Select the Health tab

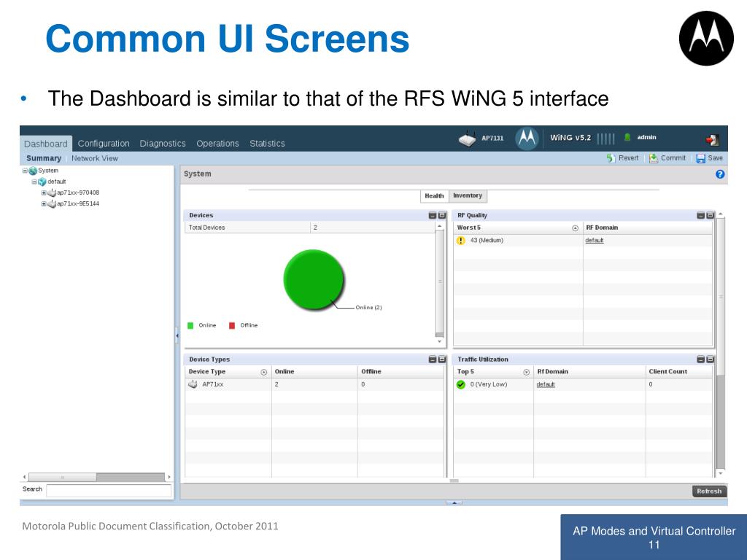[x=434, y=195]
